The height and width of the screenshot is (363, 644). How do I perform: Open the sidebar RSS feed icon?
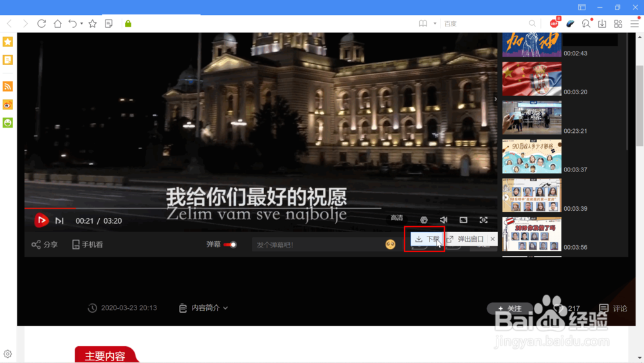(8, 86)
